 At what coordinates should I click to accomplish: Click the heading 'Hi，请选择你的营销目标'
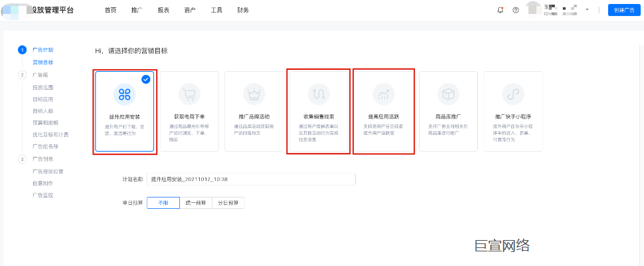tap(131, 51)
